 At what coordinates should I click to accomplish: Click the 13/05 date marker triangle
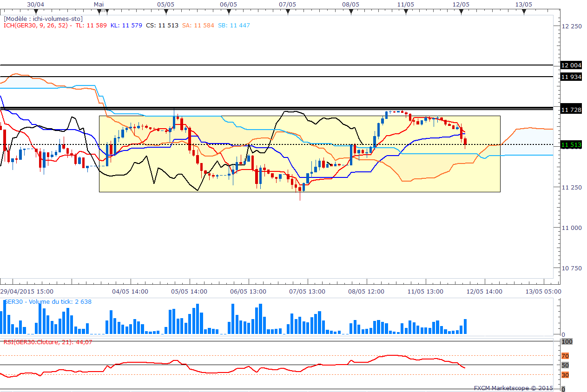524,11
